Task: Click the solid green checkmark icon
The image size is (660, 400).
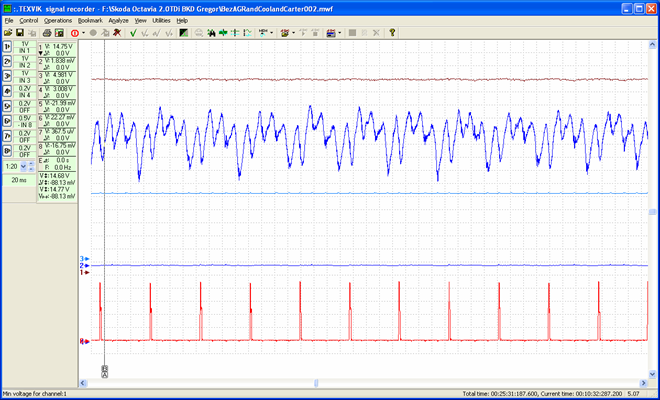Action: pyautogui.click(x=133, y=33)
